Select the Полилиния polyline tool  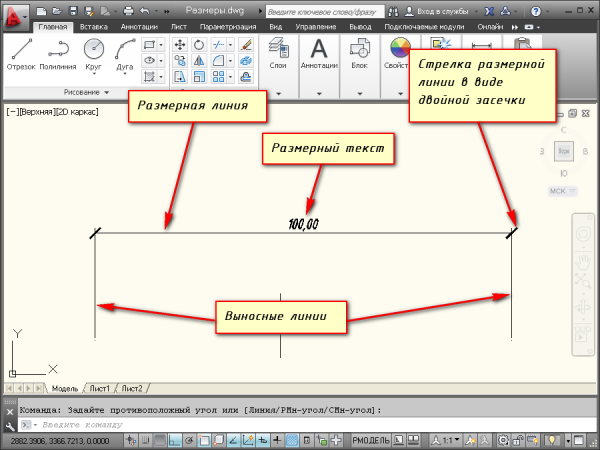58,54
